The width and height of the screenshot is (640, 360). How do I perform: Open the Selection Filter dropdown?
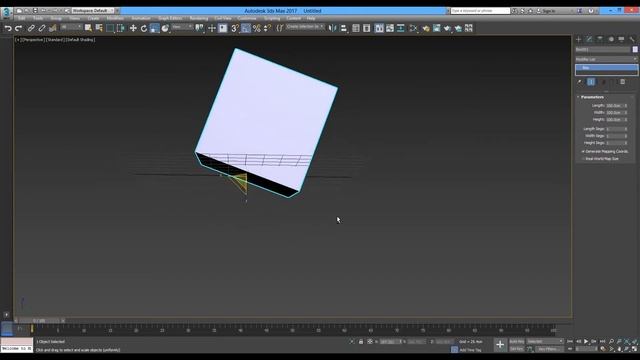pos(71,27)
